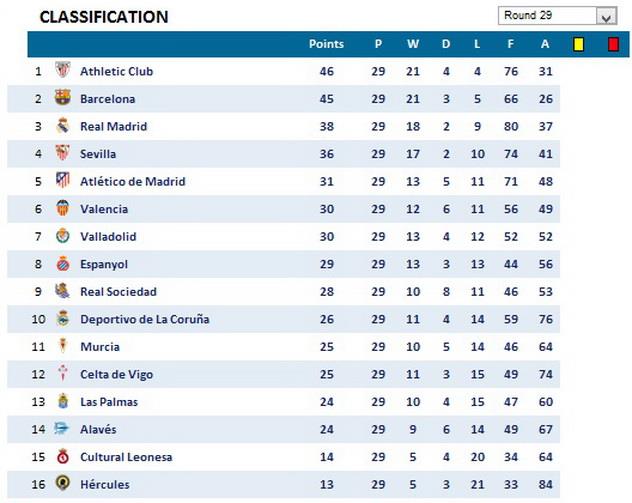Screen dimensions: 632x503
Task: Click the Valencia crest icon
Action: point(63,208)
